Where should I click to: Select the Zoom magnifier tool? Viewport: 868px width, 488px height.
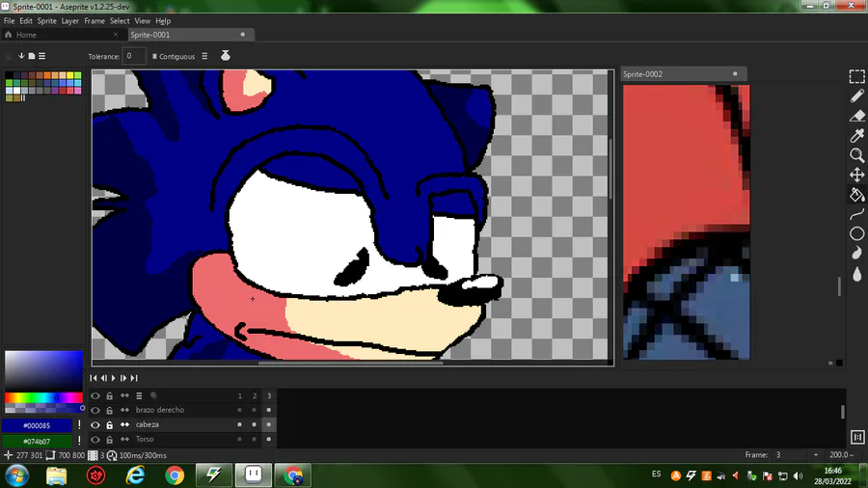point(857,155)
